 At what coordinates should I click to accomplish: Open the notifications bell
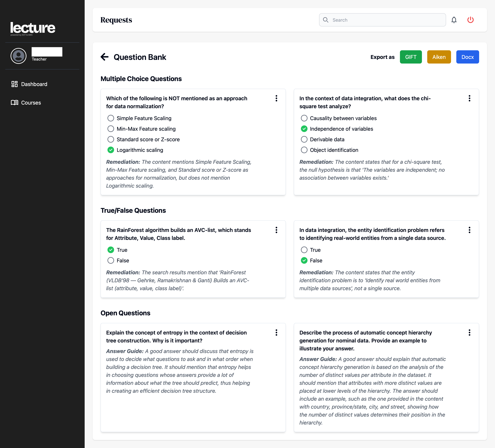(454, 20)
